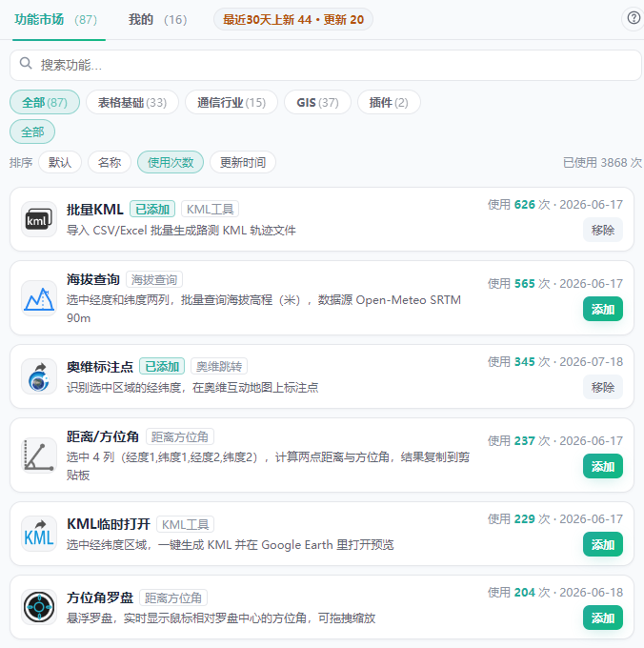The height and width of the screenshot is (648, 644).
Task: Click 已添加 badge on 批量KML
Action: point(152,209)
